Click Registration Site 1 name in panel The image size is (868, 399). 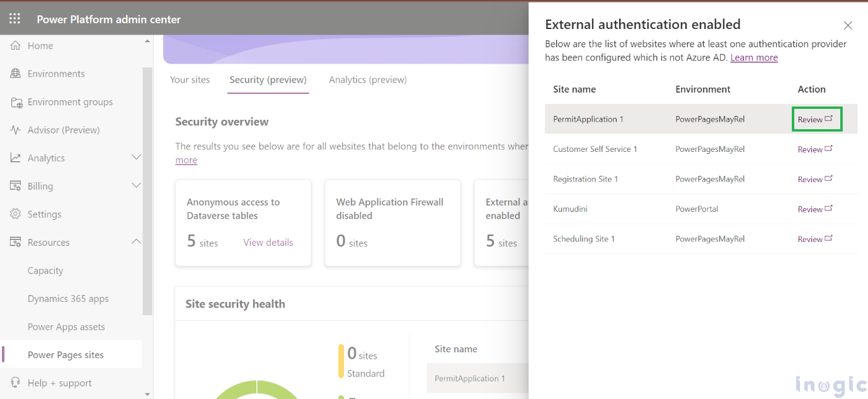pyautogui.click(x=585, y=179)
